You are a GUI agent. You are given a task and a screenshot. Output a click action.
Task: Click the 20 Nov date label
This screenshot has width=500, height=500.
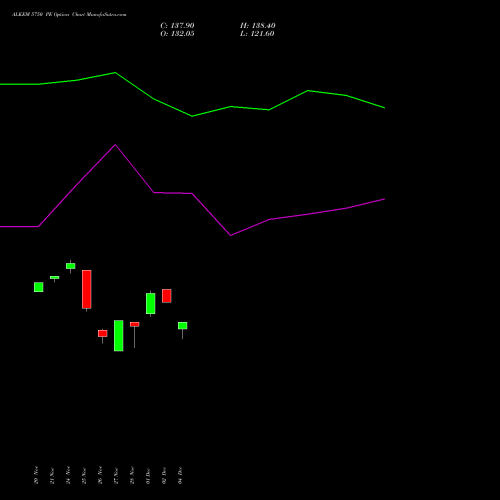click(36, 475)
